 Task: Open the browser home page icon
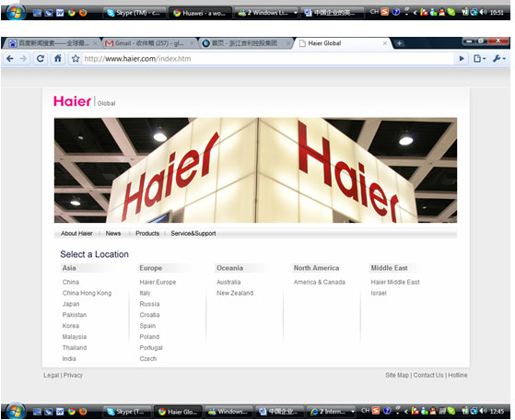[58, 59]
